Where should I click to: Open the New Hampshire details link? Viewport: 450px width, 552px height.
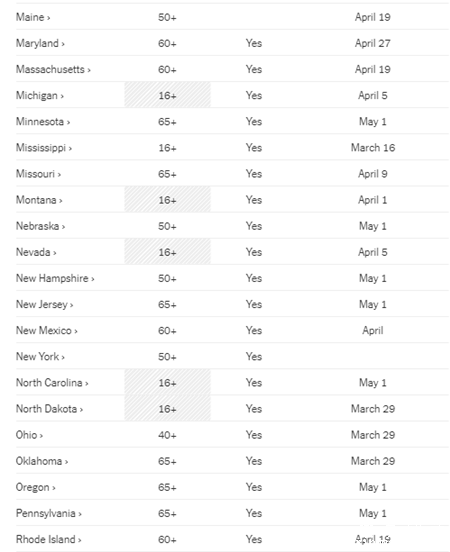coord(55,278)
